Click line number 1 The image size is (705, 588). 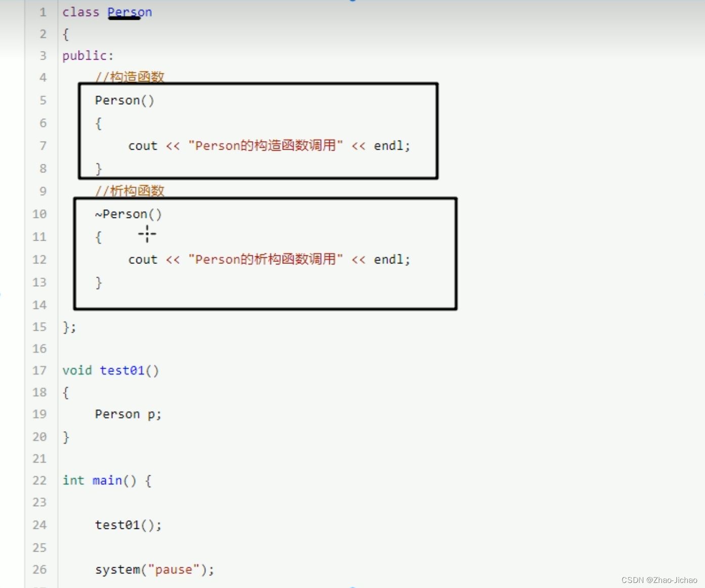click(x=43, y=12)
